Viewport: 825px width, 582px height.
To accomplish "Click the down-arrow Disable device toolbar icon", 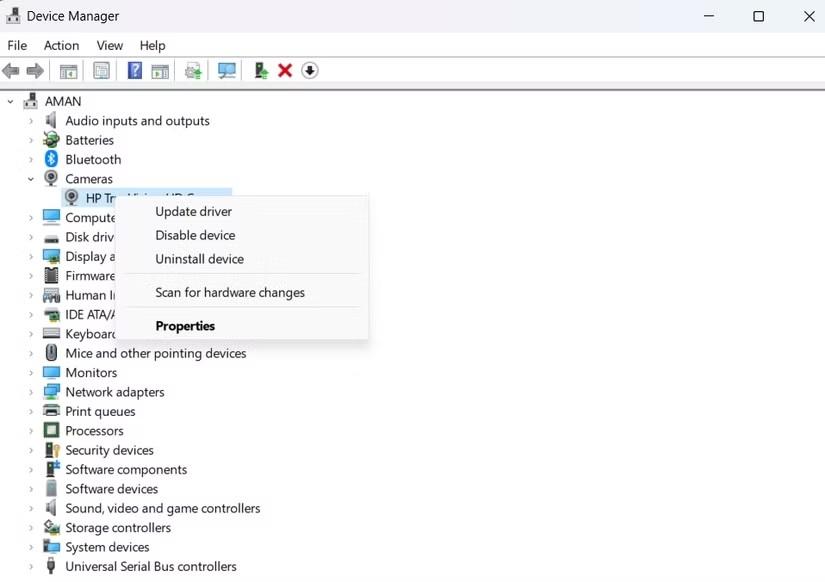I will click(310, 71).
